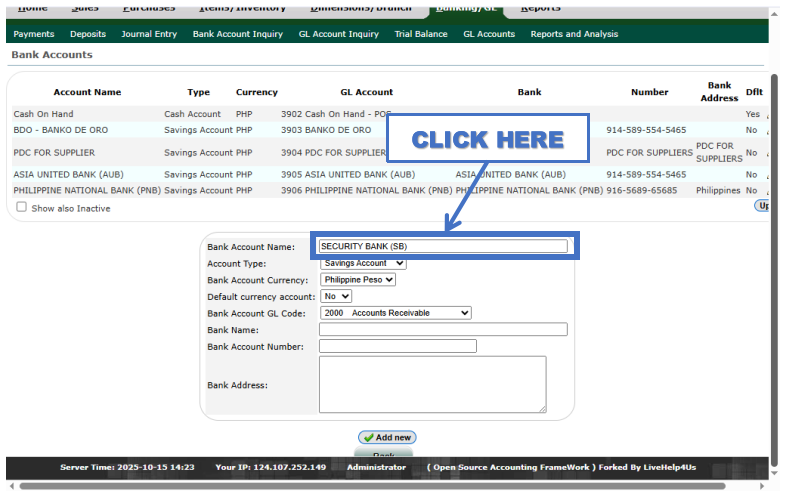Enable the Show also Inactive checkbox
The width and height of the screenshot is (790, 503).
click(x=22, y=208)
